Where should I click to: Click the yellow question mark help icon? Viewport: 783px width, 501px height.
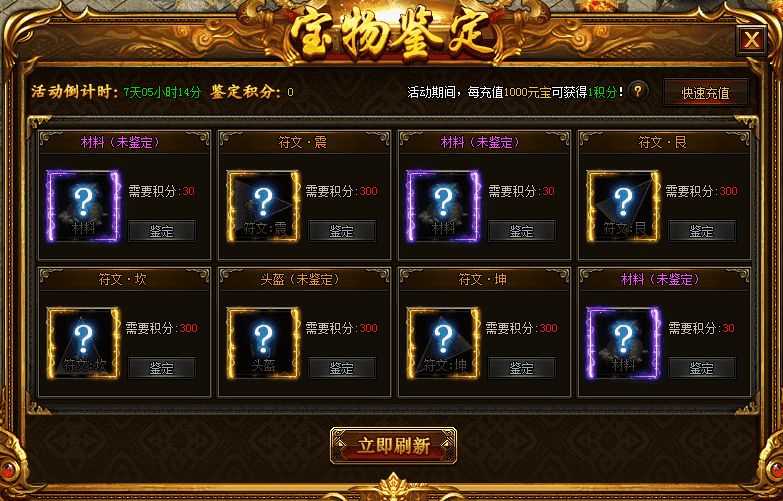[638, 91]
